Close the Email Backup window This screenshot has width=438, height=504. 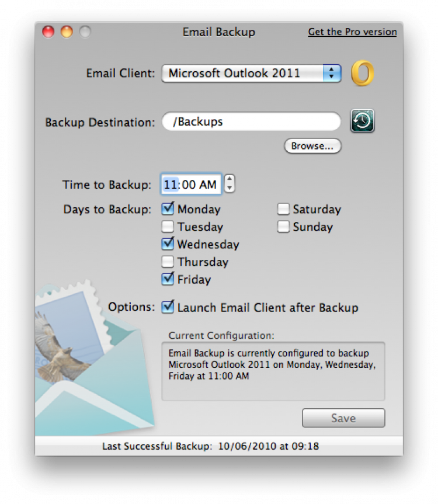[48, 32]
